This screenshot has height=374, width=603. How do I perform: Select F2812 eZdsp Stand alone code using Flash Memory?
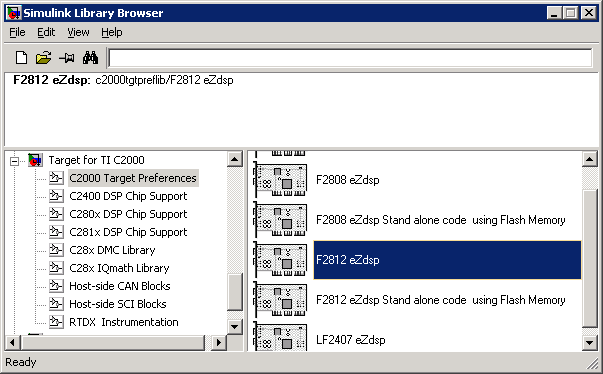(x=441, y=300)
